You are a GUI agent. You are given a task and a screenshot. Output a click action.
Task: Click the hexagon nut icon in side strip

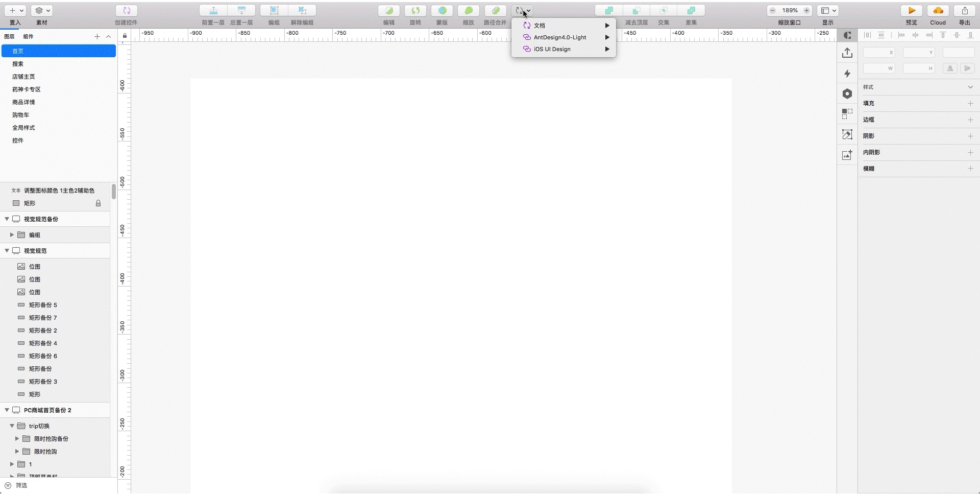tap(847, 94)
